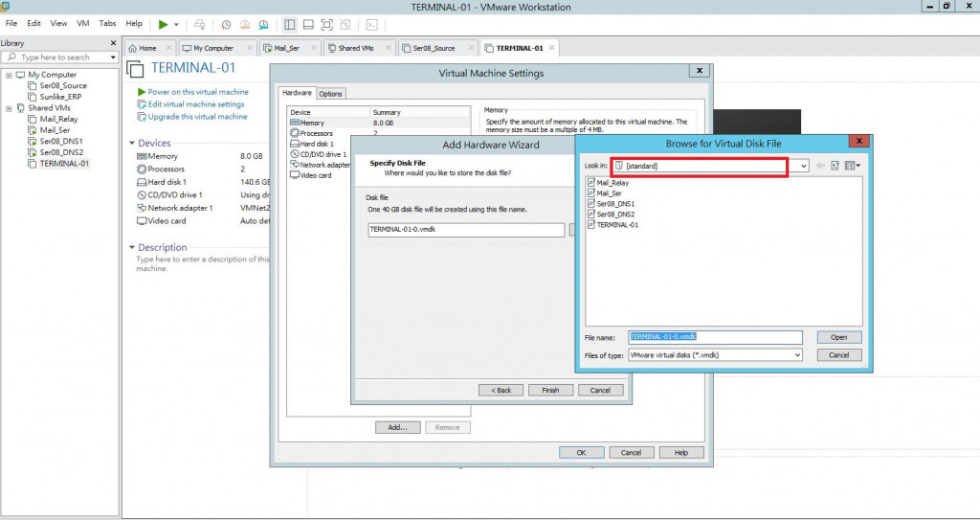The width and height of the screenshot is (980, 520).
Task: Open the File menu
Action: tap(11, 23)
